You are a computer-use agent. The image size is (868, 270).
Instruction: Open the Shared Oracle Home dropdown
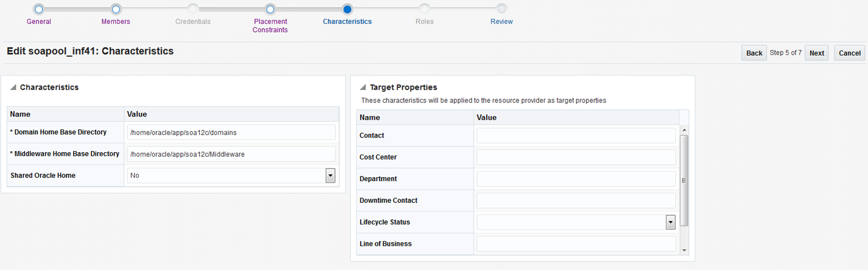coord(331,176)
